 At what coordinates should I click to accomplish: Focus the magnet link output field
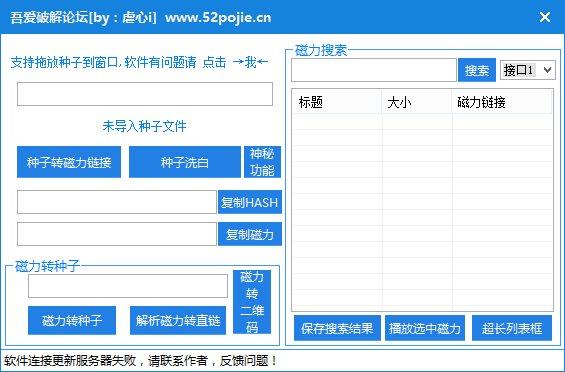[117, 234]
